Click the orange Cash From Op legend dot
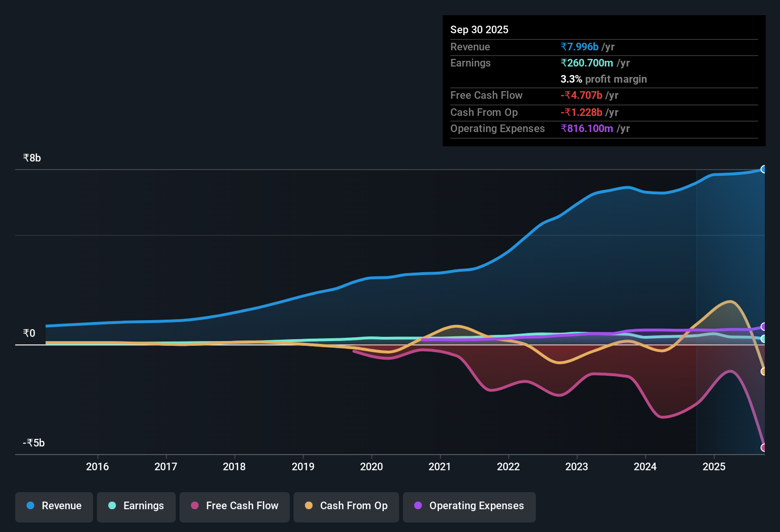Screen dimensions: 780x532 309,505
